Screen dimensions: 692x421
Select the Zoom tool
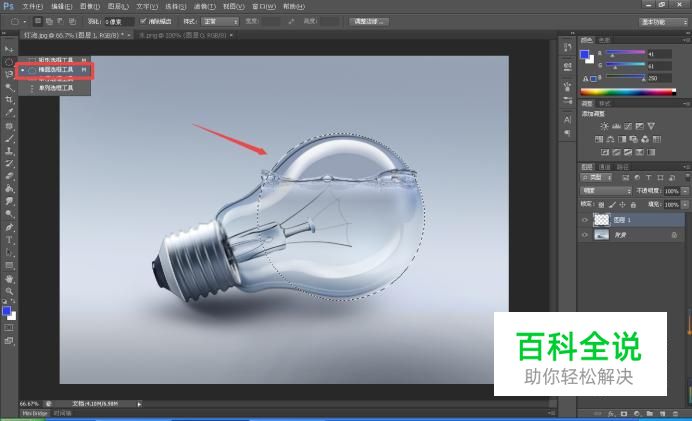point(9,291)
